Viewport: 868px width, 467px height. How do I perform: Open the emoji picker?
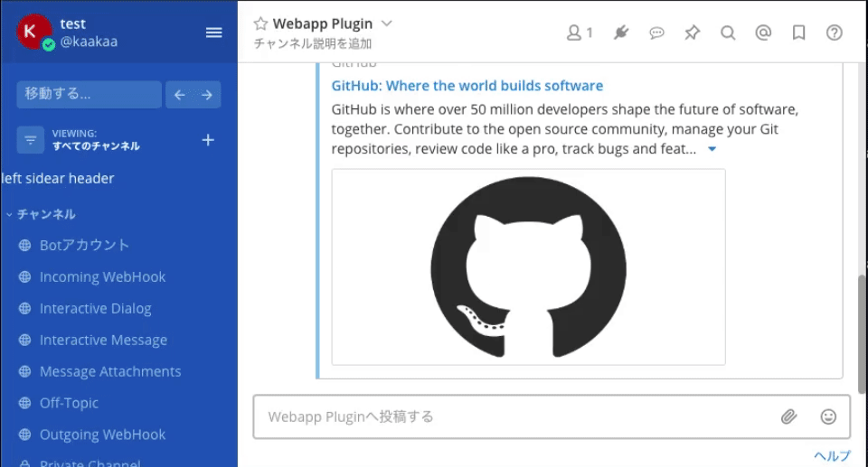point(828,416)
